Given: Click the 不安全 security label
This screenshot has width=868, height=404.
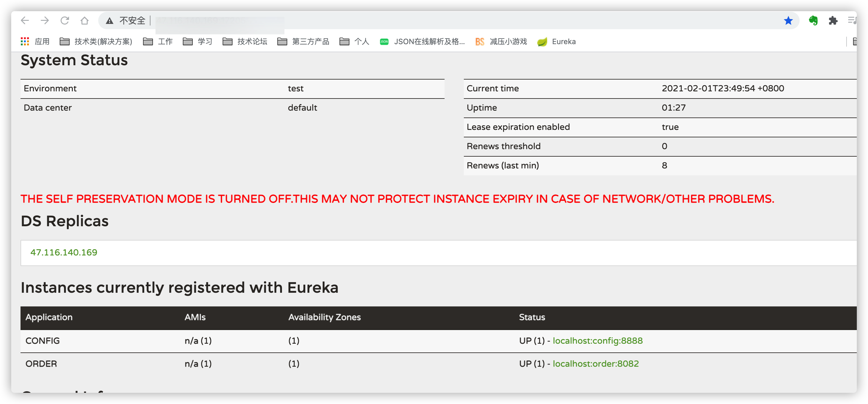Looking at the screenshot, I should click(132, 21).
